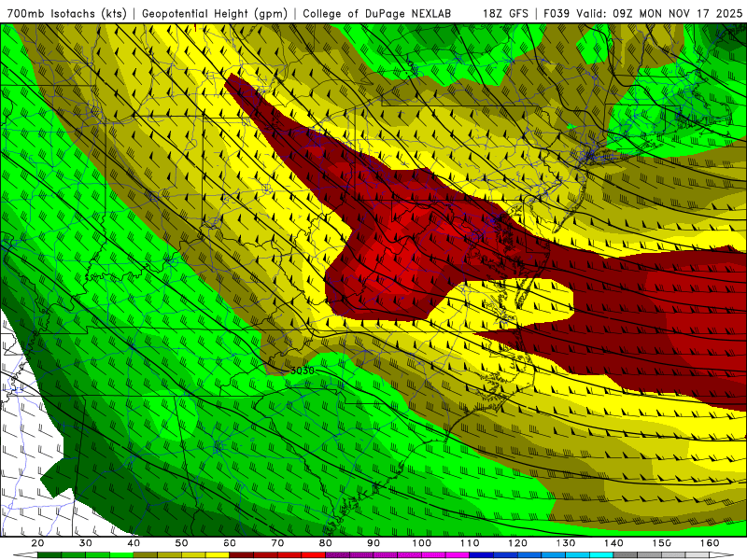This screenshot has height=560, width=747.
Task: Click the 'F039' forecast hour text
Action: (557, 13)
